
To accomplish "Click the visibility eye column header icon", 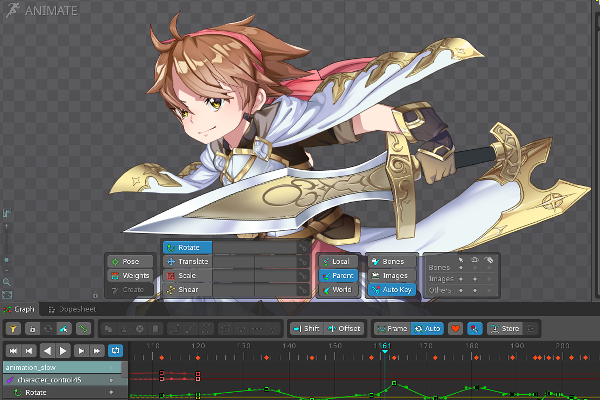I will point(475,260).
